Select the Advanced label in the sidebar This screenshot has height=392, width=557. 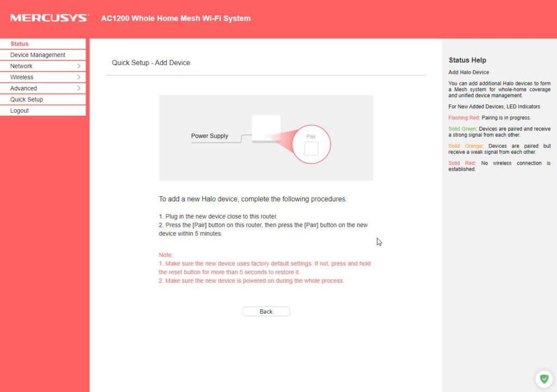tap(23, 88)
